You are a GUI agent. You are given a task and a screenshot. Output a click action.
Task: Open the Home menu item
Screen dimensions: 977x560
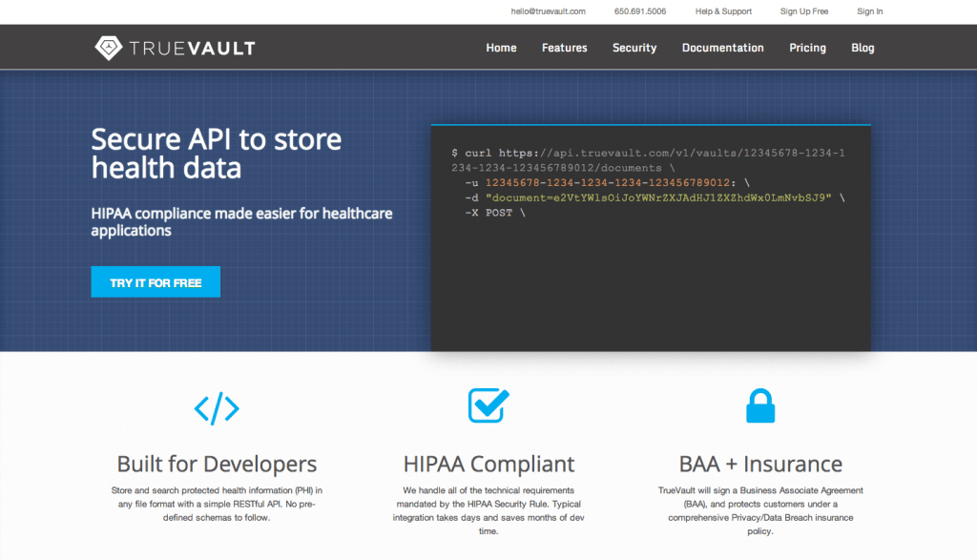[x=501, y=48]
